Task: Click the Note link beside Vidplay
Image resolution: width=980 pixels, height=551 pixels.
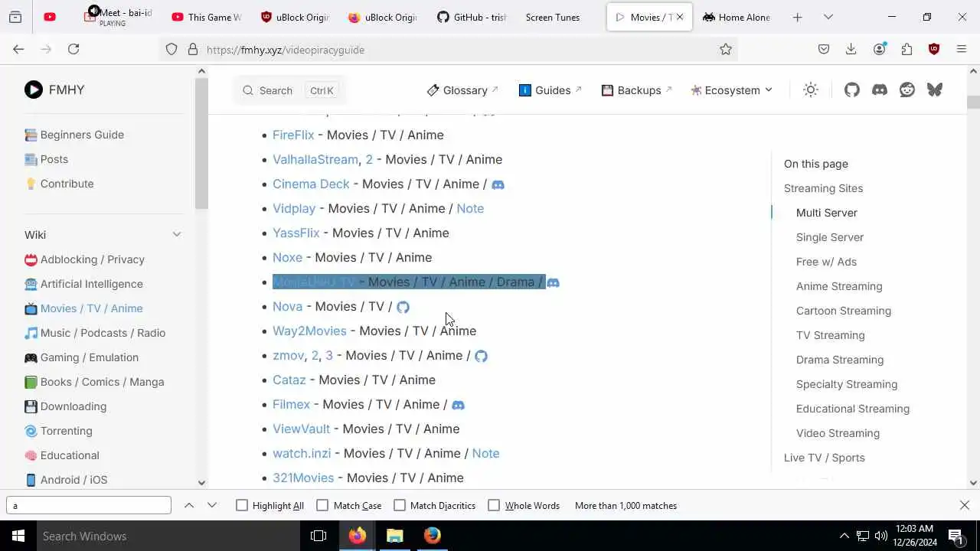Action: point(470,208)
